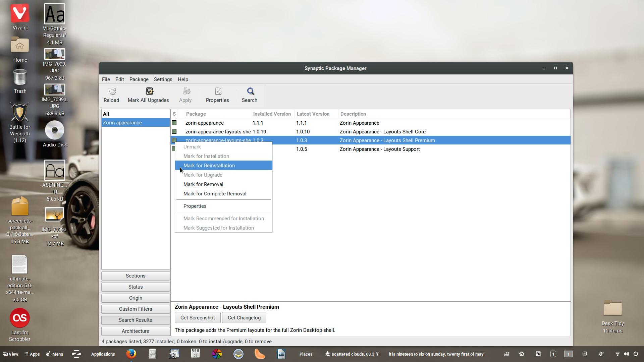Click the volume speaker tray icon
The width and height of the screenshot is (644, 362).
tap(626, 354)
